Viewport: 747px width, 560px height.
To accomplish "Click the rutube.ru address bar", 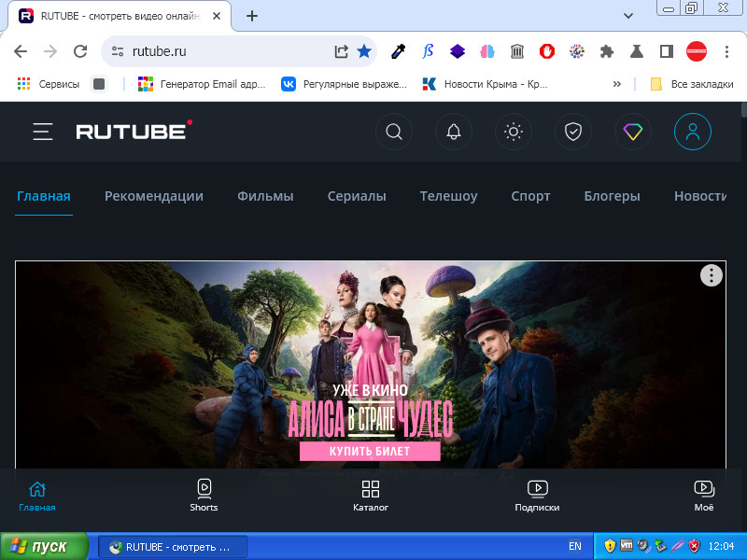I will 224,51.
